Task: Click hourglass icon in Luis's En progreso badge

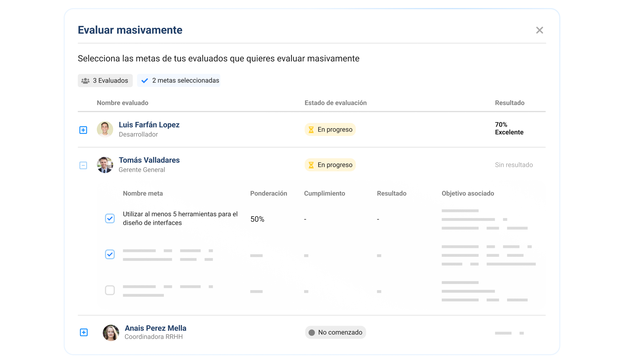Action: [x=311, y=130]
